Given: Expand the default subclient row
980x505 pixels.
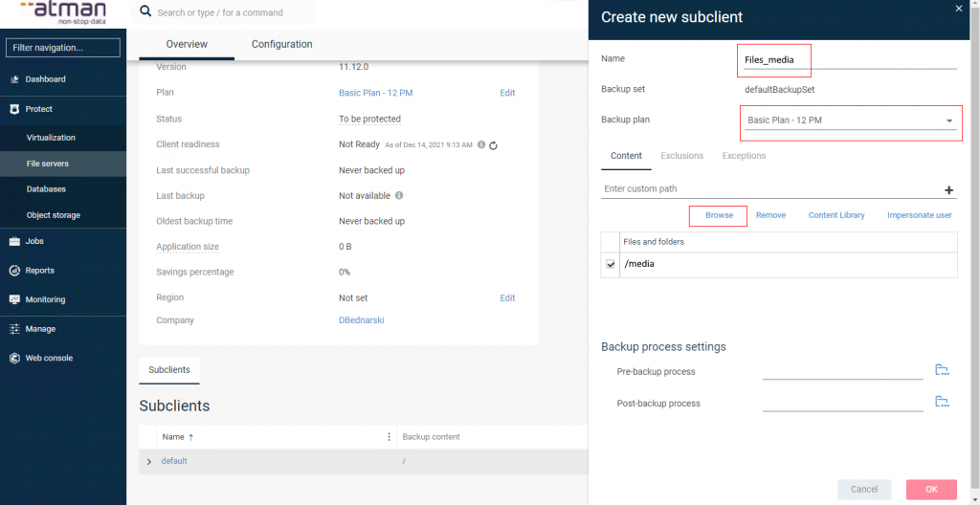Looking at the screenshot, I should 148,461.
